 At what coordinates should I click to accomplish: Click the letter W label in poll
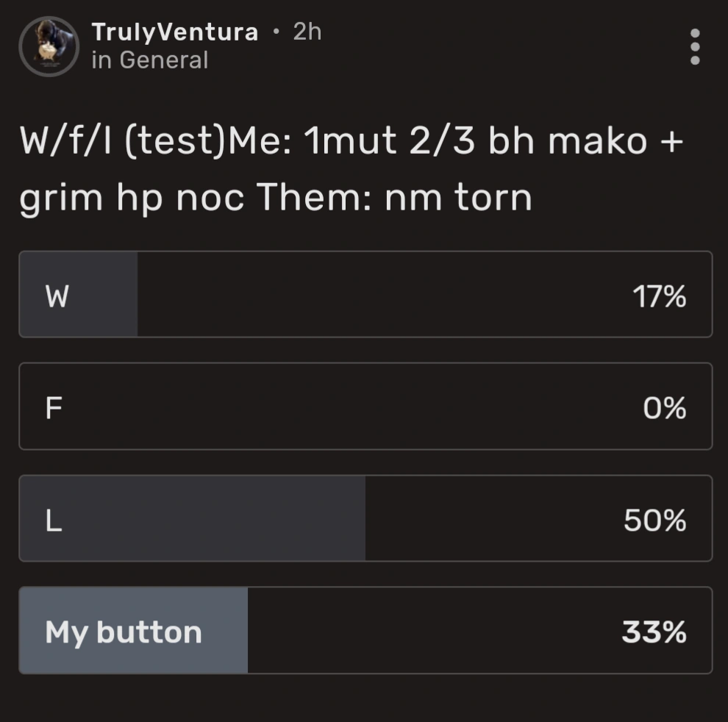[57, 296]
